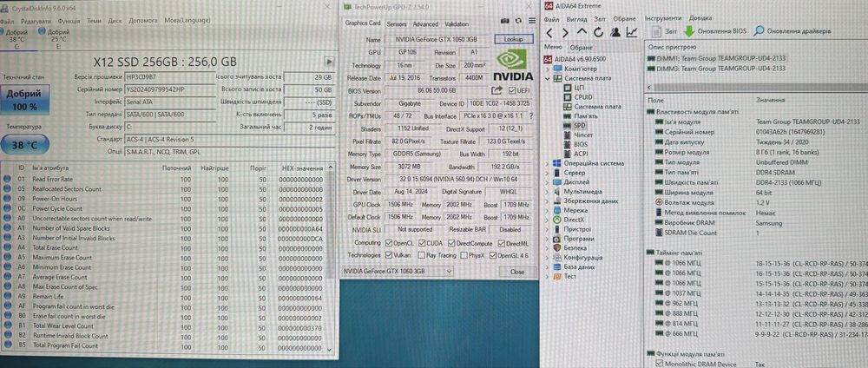This screenshot has height=368, width=868.
Task: Open Інструменти menu in AIDA64
Action: click(662, 18)
